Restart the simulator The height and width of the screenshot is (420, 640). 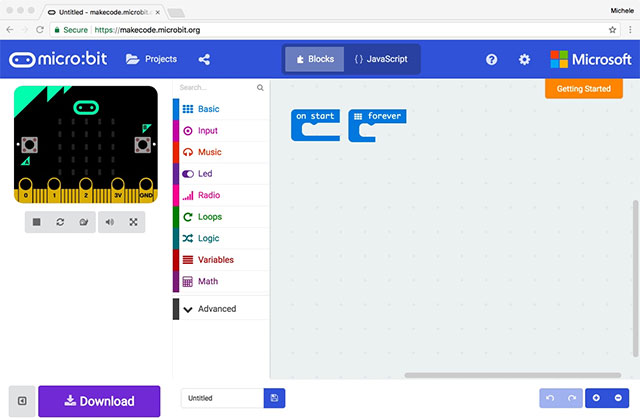click(60, 222)
